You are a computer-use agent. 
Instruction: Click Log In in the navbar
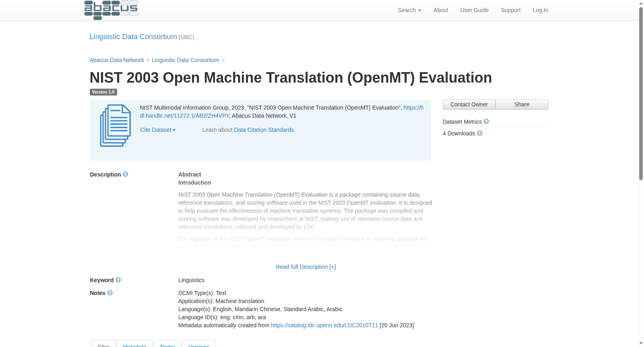(541, 10)
